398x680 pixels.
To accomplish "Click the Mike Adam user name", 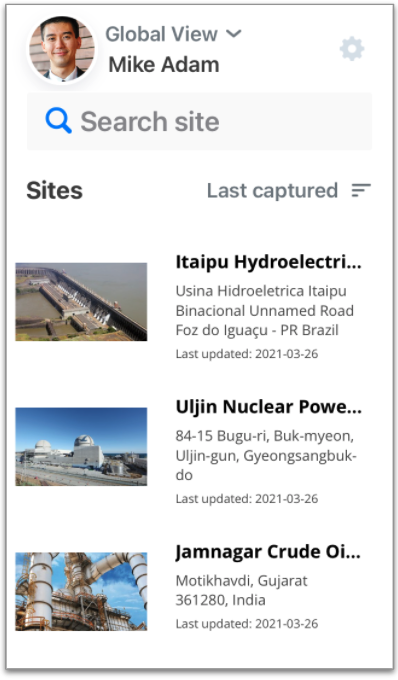I will [164, 65].
